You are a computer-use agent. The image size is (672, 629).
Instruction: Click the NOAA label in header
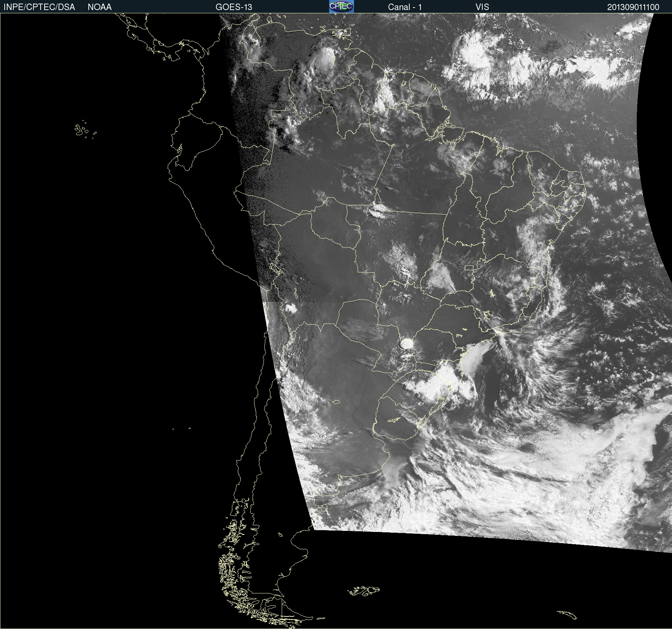point(100,7)
